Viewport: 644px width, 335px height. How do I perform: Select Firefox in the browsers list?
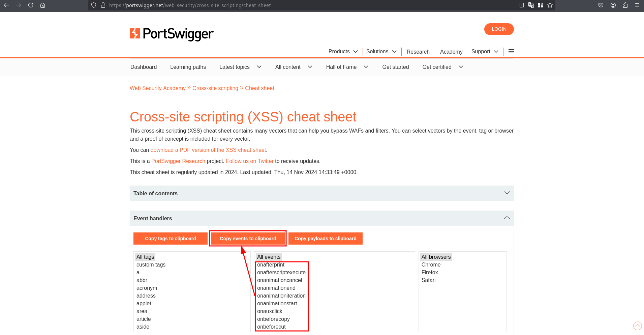coord(430,272)
